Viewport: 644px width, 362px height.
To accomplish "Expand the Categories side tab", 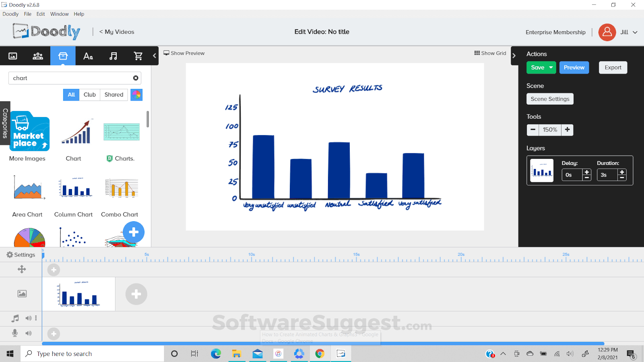I will [x=5, y=123].
